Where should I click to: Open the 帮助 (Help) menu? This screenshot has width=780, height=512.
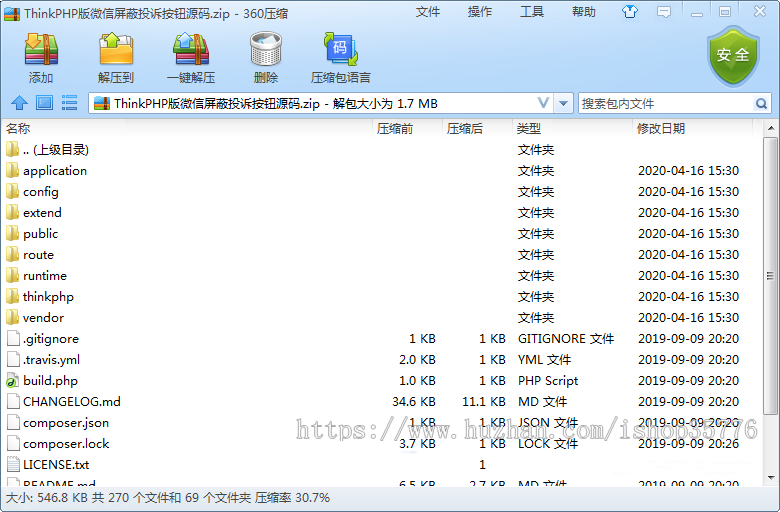(584, 12)
